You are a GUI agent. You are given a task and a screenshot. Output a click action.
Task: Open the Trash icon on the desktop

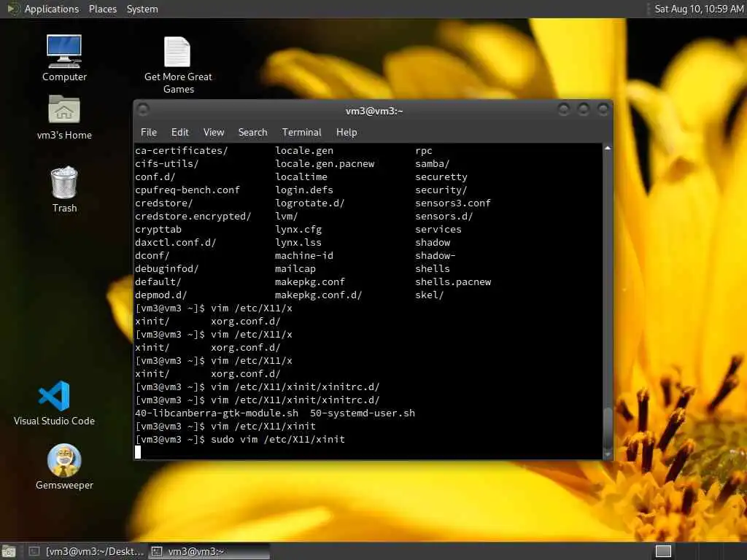click(x=64, y=190)
